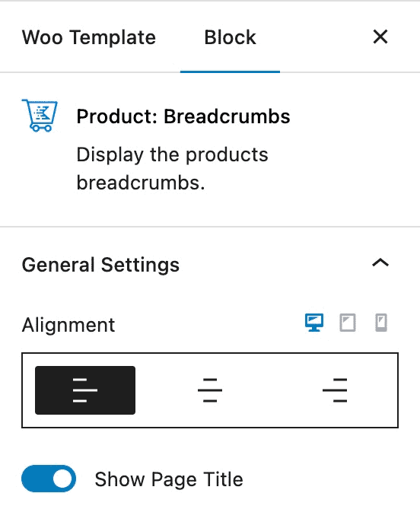Click the Product: Breadcrumbs block title

point(183,116)
